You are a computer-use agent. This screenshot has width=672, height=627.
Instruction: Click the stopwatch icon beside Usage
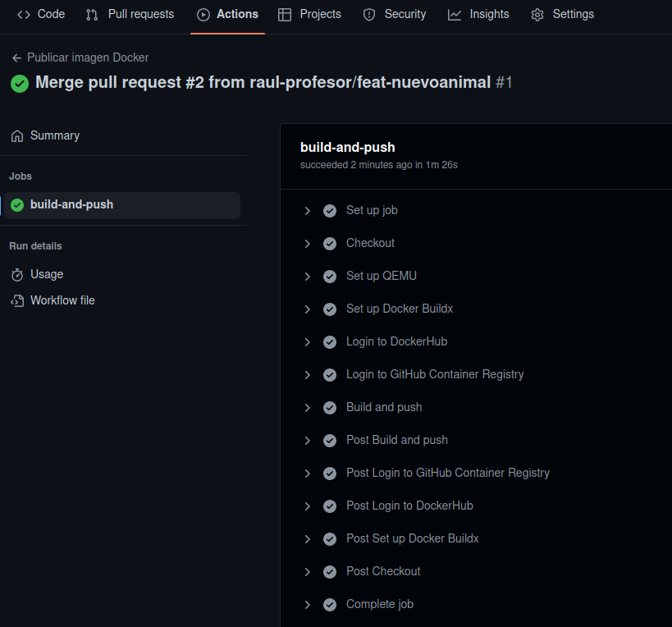coord(17,275)
